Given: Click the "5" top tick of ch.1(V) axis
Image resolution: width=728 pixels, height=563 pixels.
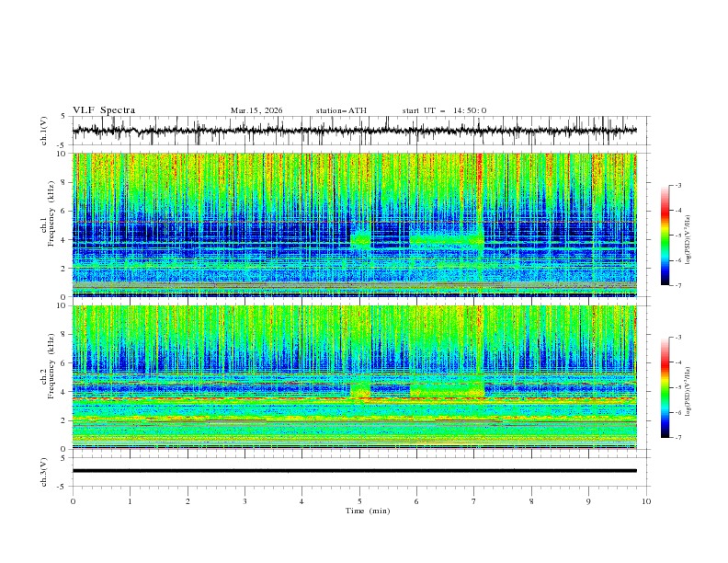Looking at the screenshot, I should tap(63, 116).
